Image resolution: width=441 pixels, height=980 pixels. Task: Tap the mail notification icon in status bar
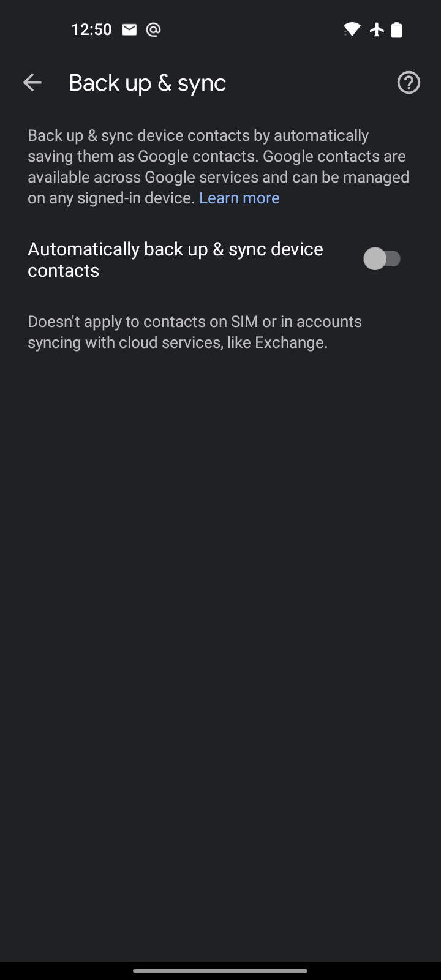click(x=129, y=29)
